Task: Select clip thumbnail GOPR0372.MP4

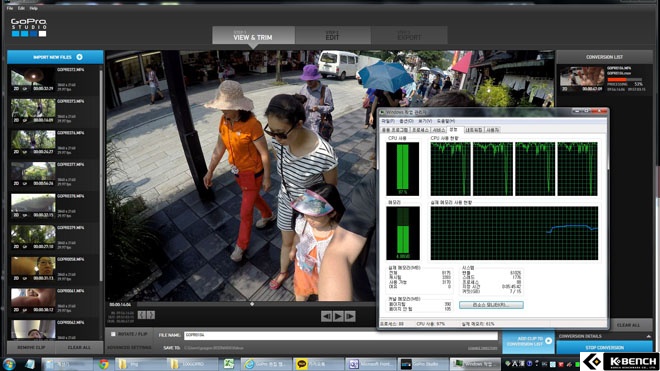Action: tap(33, 79)
